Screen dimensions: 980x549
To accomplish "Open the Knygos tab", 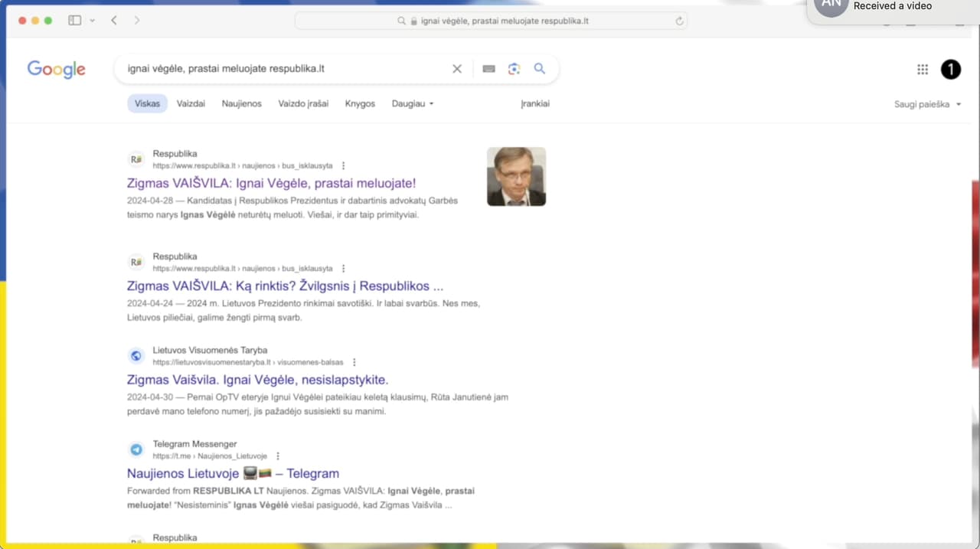I will point(360,103).
